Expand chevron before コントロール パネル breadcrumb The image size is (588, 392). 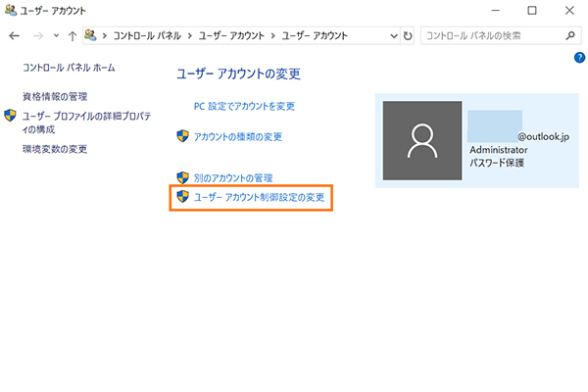[x=105, y=36]
